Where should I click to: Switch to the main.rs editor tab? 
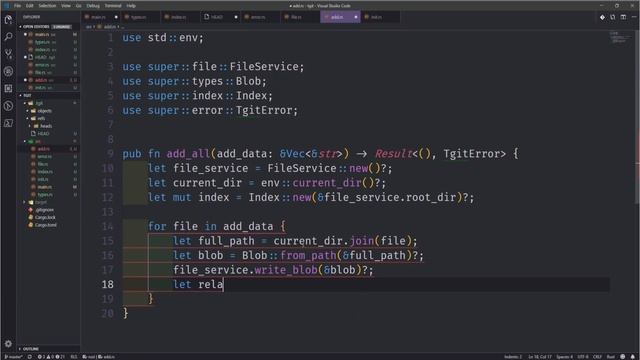(x=100, y=17)
